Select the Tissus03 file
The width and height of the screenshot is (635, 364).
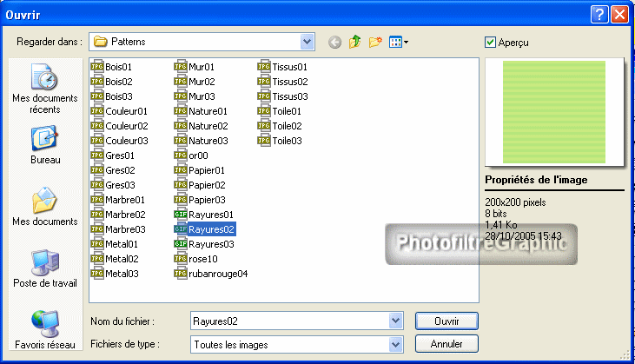coord(288,96)
